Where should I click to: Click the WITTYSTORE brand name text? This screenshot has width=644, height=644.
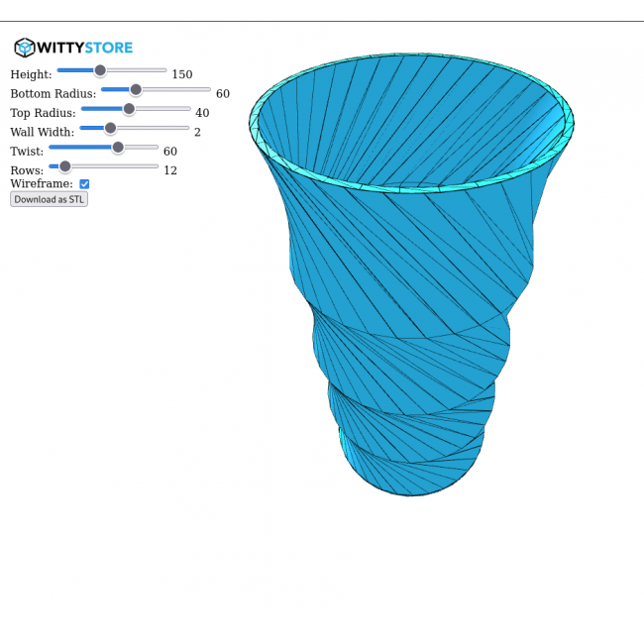pyautogui.click(x=84, y=48)
